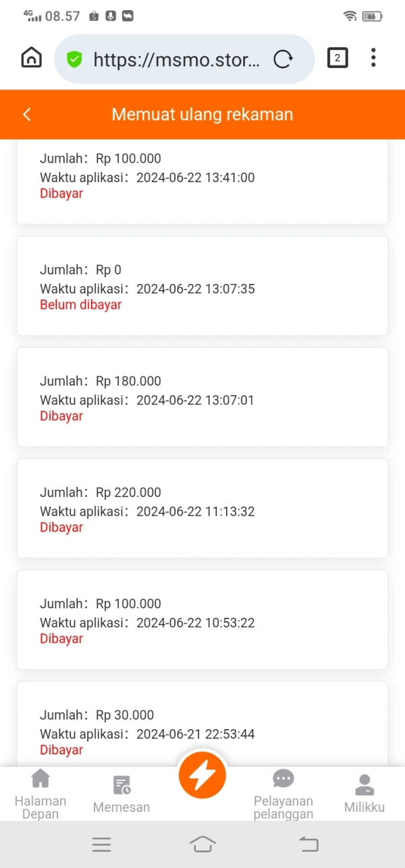Tap the URL address bar

tap(175, 59)
